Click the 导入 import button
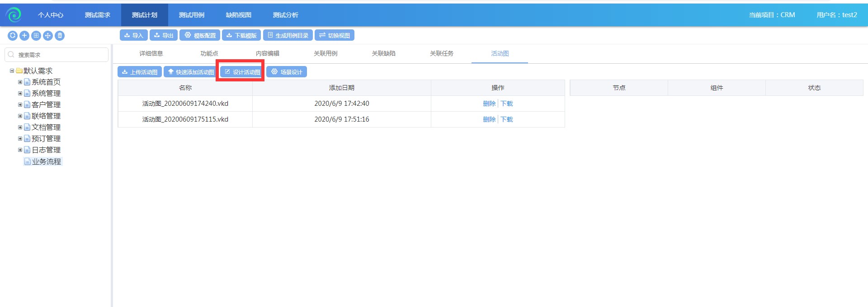This screenshot has width=868, height=307. [133, 35]
